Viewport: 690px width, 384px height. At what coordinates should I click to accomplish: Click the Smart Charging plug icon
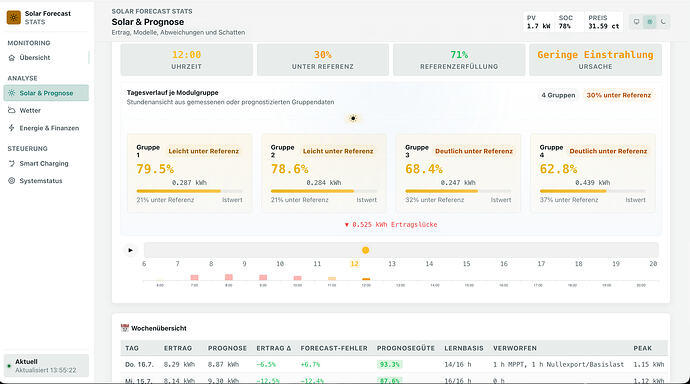(12, 163)
